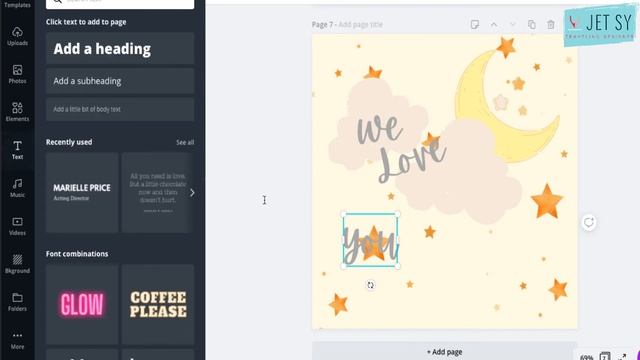The height and width of the screenshot is (360, 640).
Task: Duplicate page 7
Action: [x=531, y=24]
